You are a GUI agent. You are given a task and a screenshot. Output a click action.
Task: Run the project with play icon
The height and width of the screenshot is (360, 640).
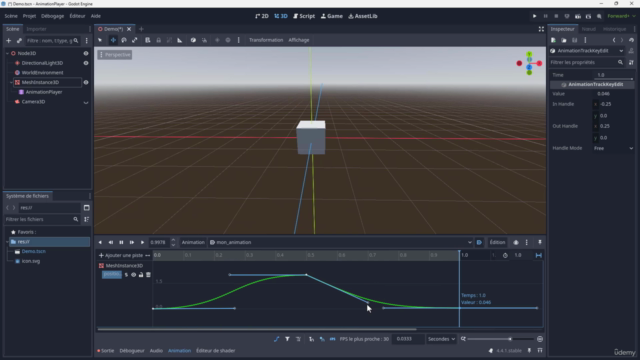coord(534,16)
